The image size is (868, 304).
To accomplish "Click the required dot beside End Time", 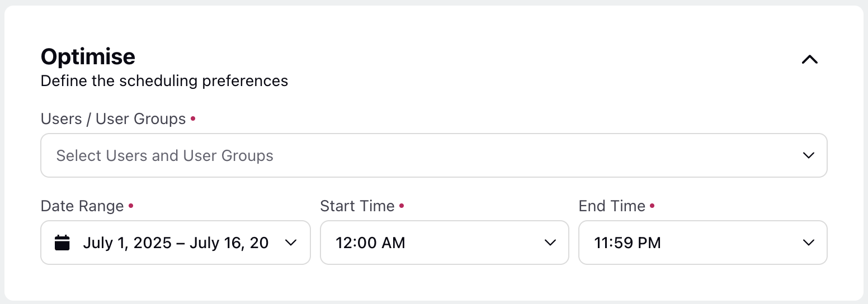I will click(652, 206).
